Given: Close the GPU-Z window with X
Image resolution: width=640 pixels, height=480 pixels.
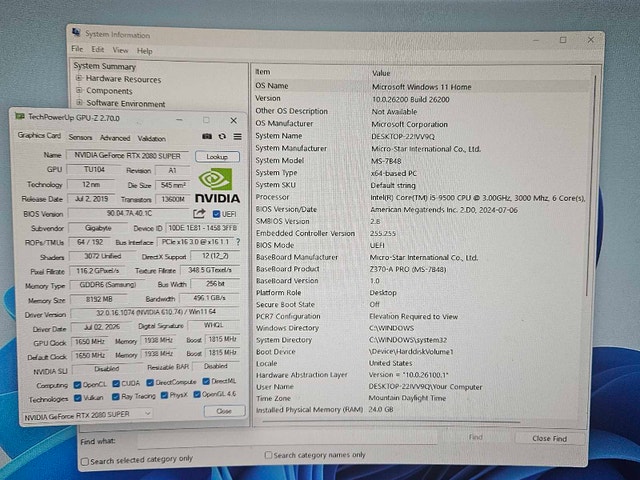Looking at the screenshot, I should [x=233, y=120].
